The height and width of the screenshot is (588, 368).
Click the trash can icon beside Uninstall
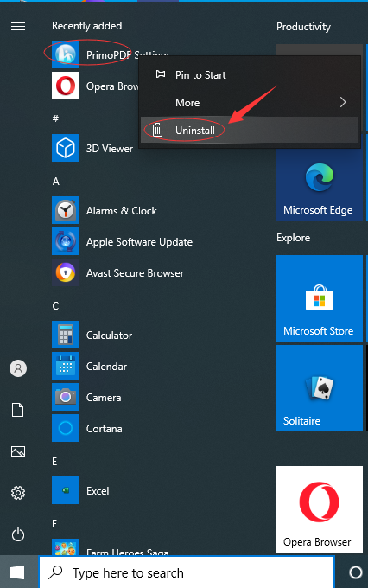point(158,130)
